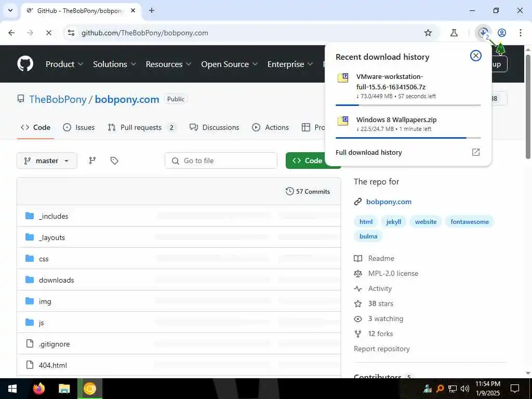
Task: Expand the Resources menu
Action: click(168, 64)
